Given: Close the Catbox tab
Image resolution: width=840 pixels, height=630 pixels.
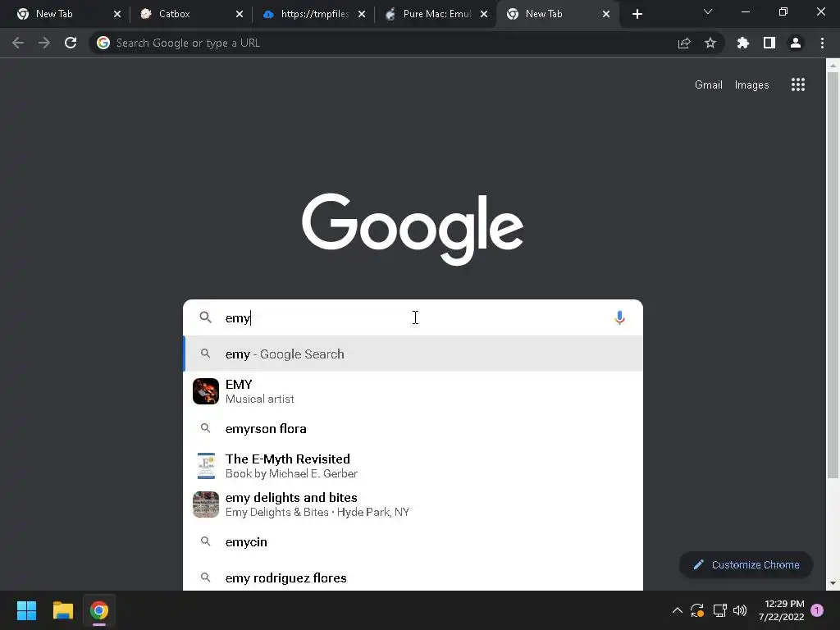Looking at the screenshot, I should (240, 14).
